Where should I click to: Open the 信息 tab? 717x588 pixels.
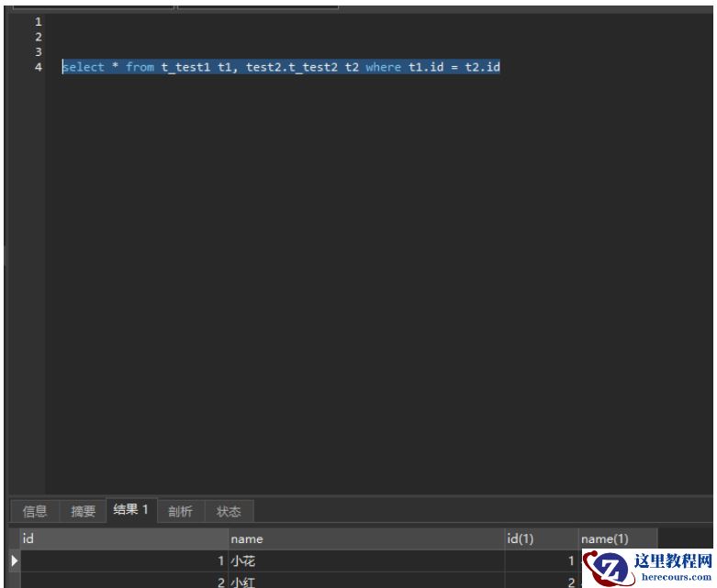[35, 511]
